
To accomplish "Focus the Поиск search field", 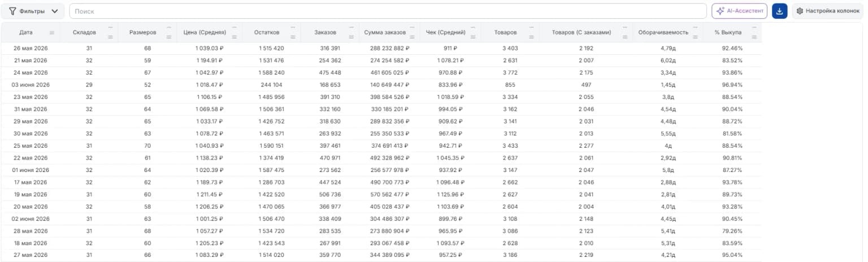I will pyautogui.click(x=388, y=11).
